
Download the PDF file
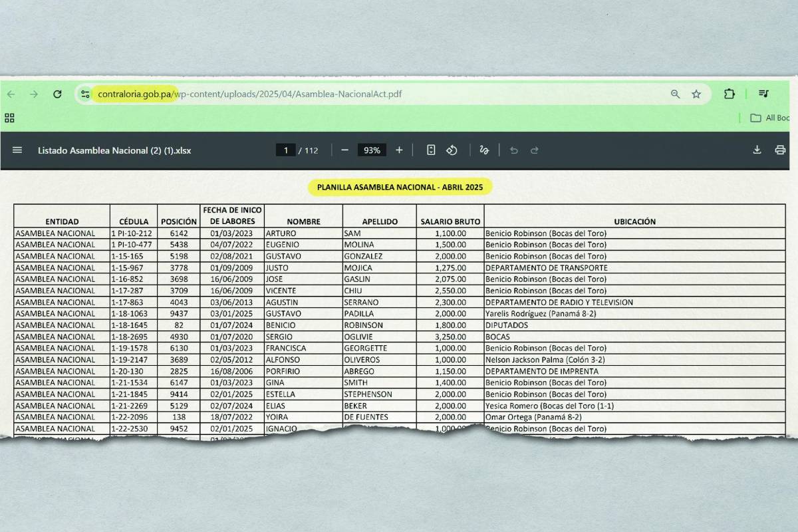(757, 150)
